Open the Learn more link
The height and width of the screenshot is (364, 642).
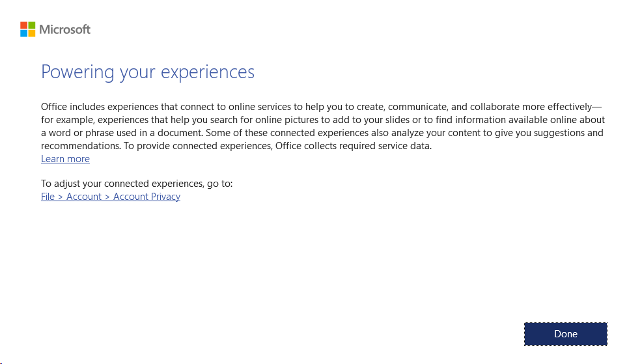point(65,159)
